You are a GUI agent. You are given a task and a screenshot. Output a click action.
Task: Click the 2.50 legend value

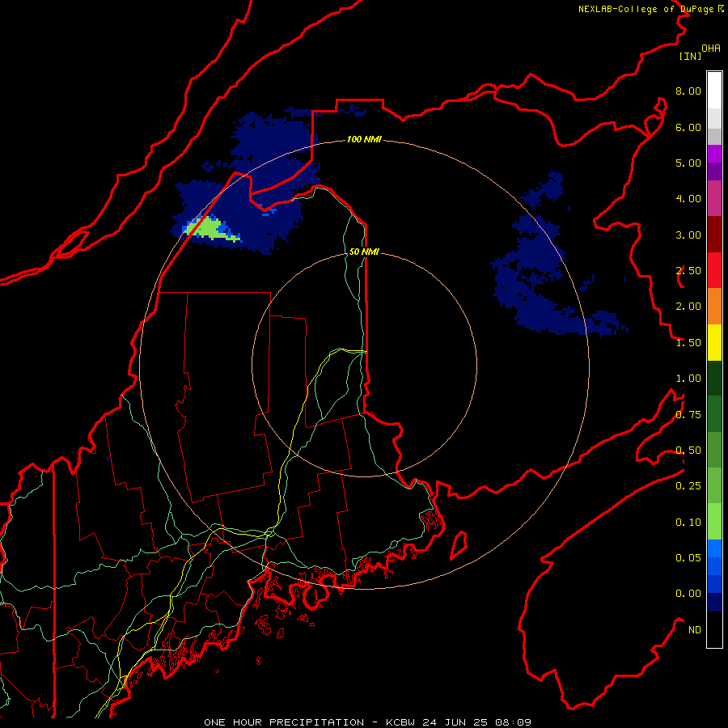coord(688,271)
